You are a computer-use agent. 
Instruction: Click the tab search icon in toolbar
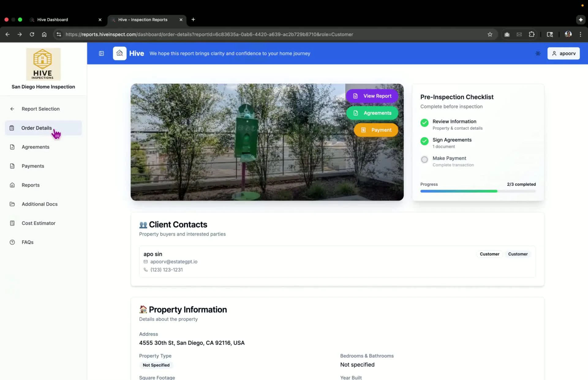[550, 35]
